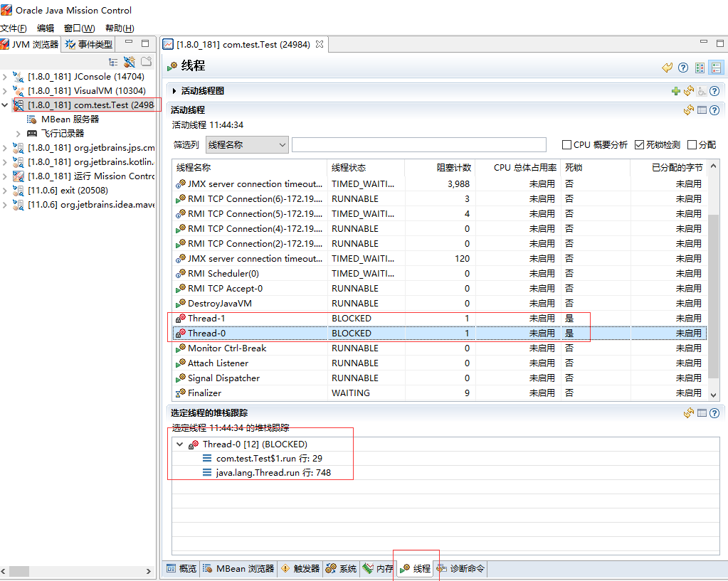The height and width of the screenshot is (581, 728).
Task: Open help icon in 活动线程图 section
Action: [x=715, y=91]
